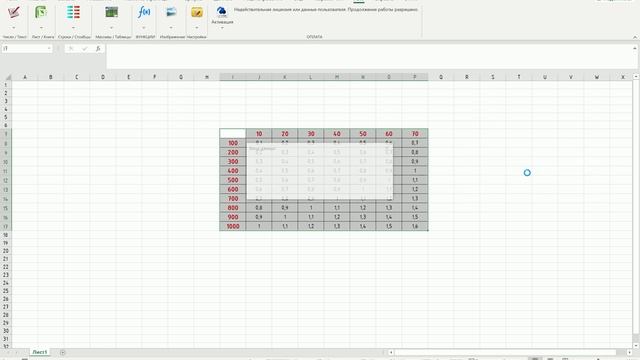Select row label cell "1000"
640x360 pixels.
[233, 226]
